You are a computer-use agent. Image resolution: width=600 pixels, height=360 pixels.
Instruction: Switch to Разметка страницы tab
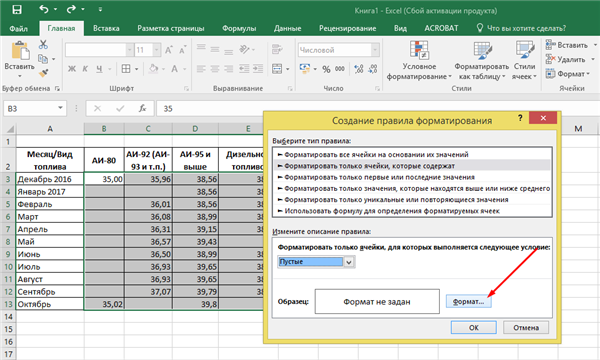[x=171, y=28]
